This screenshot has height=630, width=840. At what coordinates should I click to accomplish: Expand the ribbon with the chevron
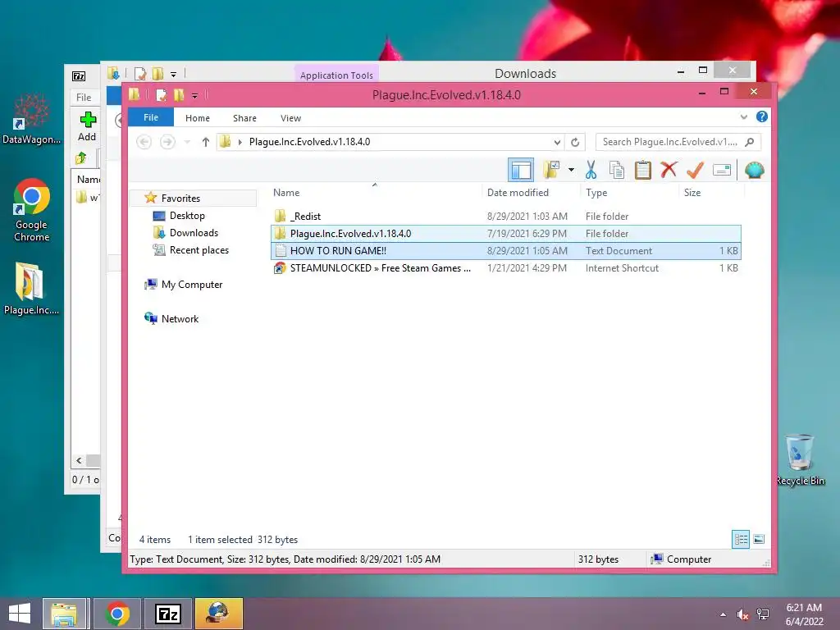(743, 116)
